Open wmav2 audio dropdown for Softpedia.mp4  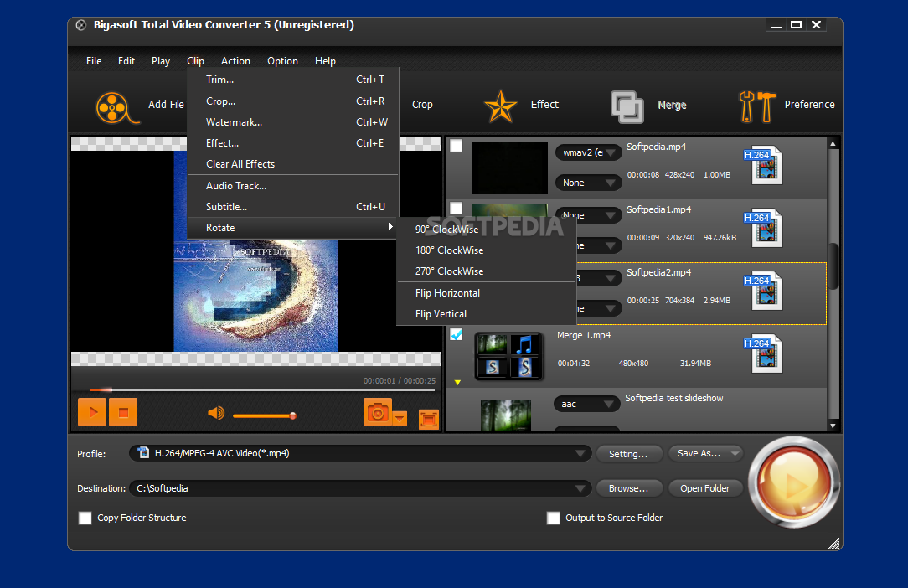pos(588,152)
